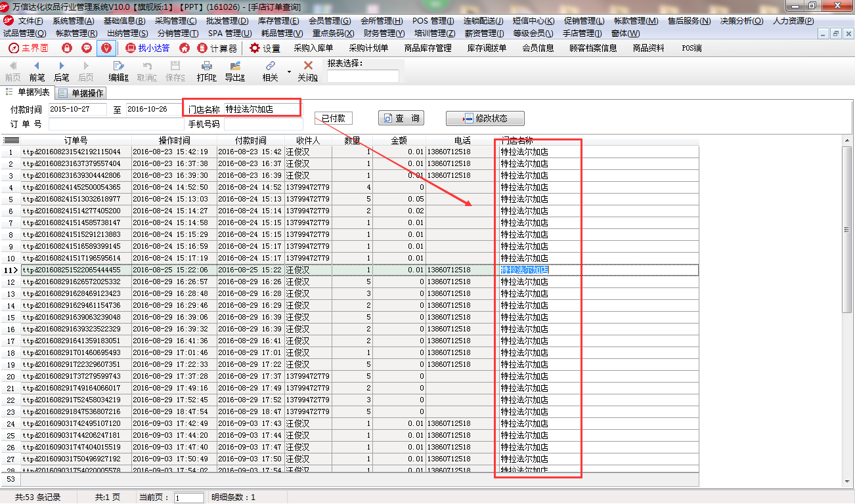Open 会员信息 shortcut

[538, 48]
